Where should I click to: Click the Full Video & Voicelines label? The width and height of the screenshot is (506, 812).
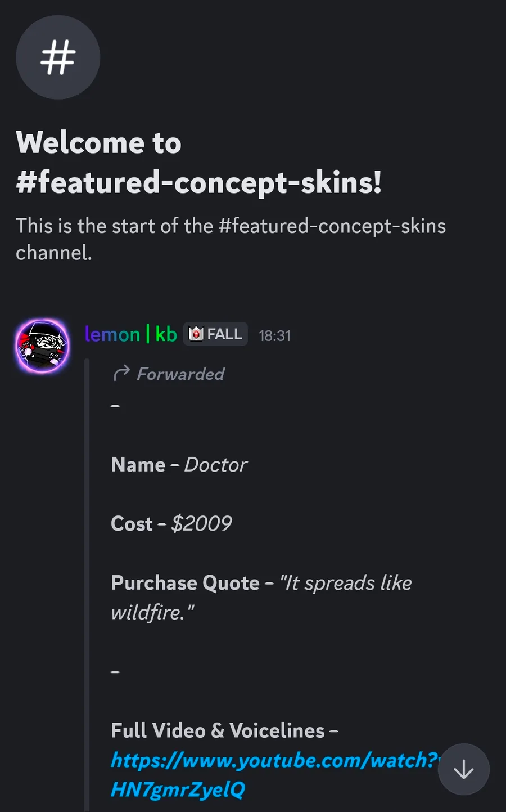(218, 730)
